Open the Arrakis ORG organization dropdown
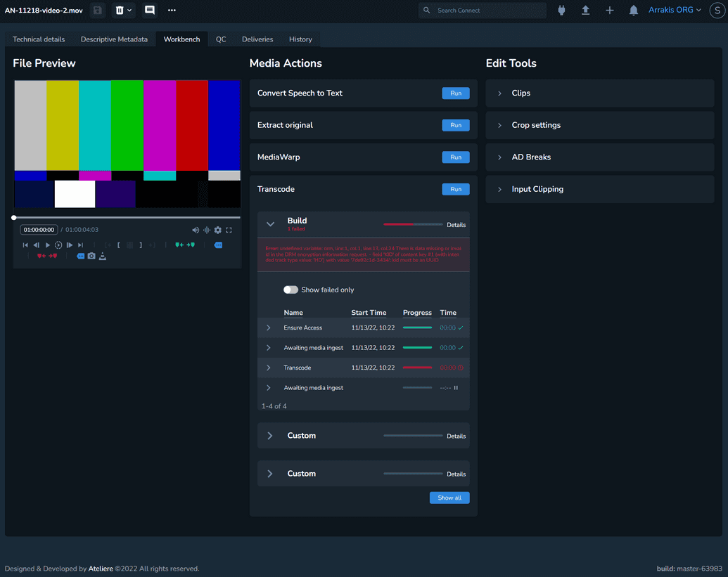The image size is (728, 577). (x=675, y=10)
